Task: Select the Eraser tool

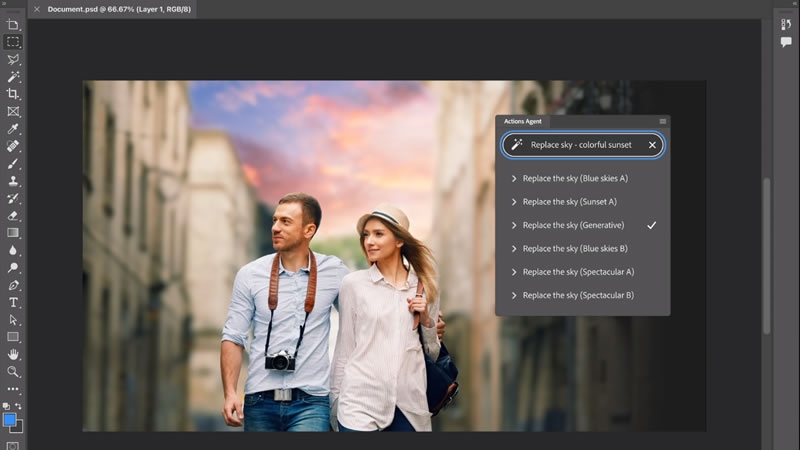Action: 13,215
